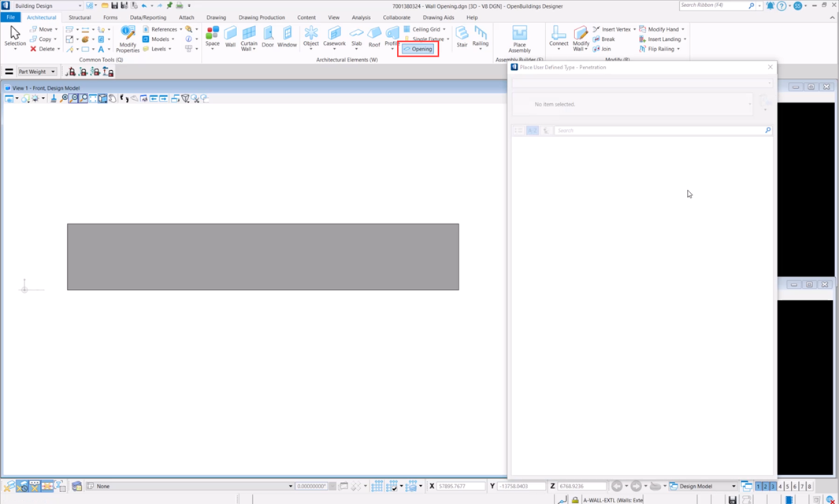Viewport: 839px width, 504px height.
Task: Switch to the Analysis tab
Action: click(361, 17)
